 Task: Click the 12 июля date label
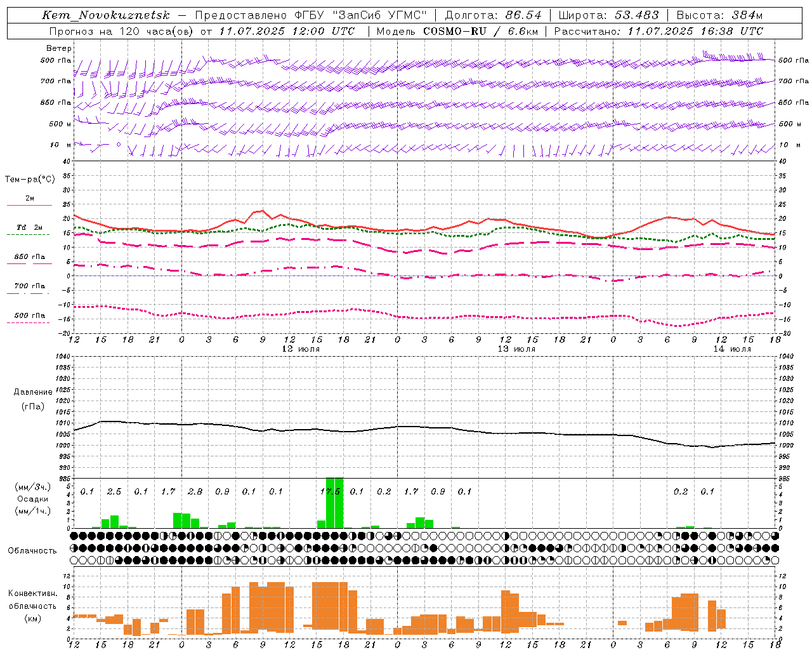coord(301,349)
